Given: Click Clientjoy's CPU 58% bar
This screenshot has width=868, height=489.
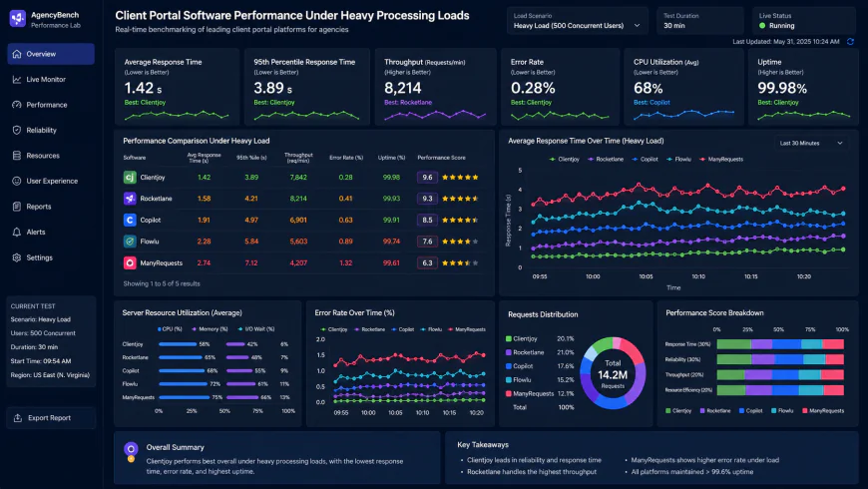Looking at the screenshot, I should (178, 344).
